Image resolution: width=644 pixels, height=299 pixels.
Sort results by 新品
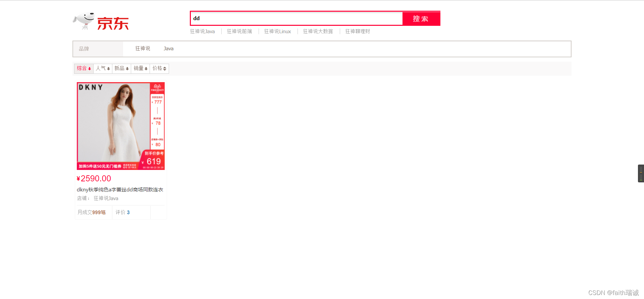coord(121,68)
